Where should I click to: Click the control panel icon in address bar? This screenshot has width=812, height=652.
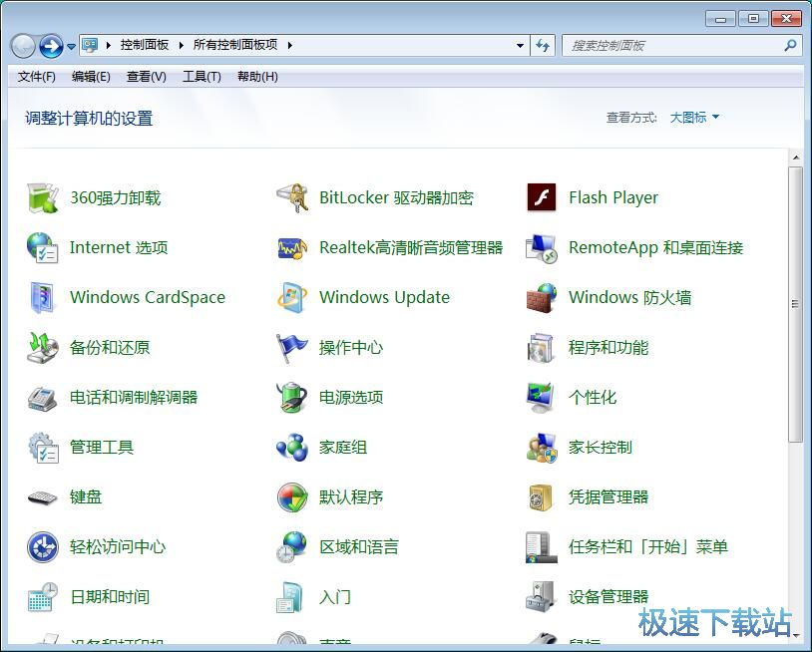click(90, 46)
